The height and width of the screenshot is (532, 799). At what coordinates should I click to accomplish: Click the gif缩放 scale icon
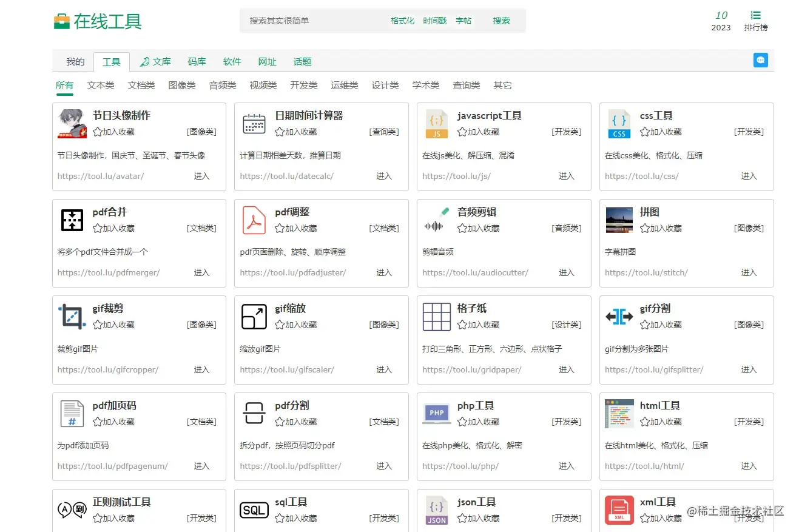click(254, 317)
